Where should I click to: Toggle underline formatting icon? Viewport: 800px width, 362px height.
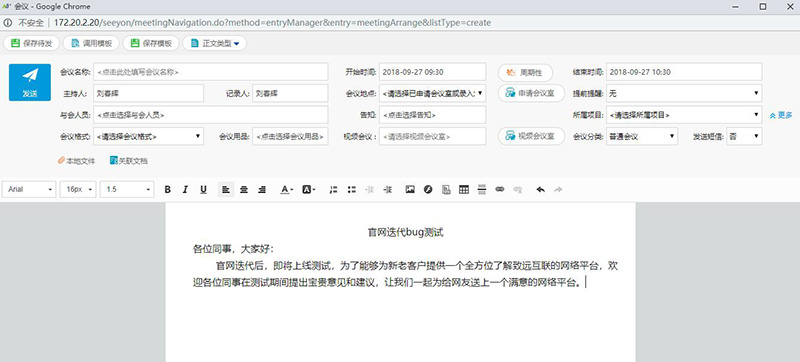(204, 190)
